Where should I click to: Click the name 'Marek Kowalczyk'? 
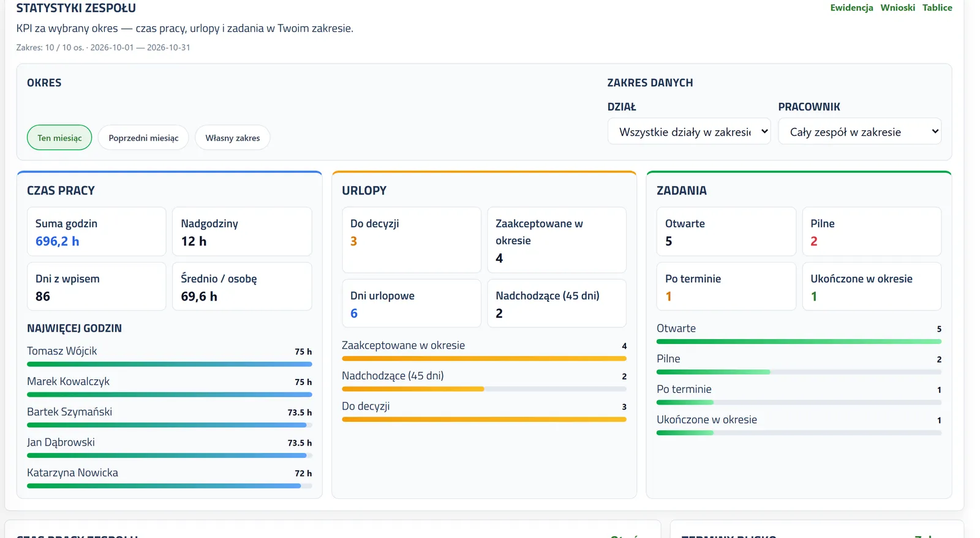[68, 382]
